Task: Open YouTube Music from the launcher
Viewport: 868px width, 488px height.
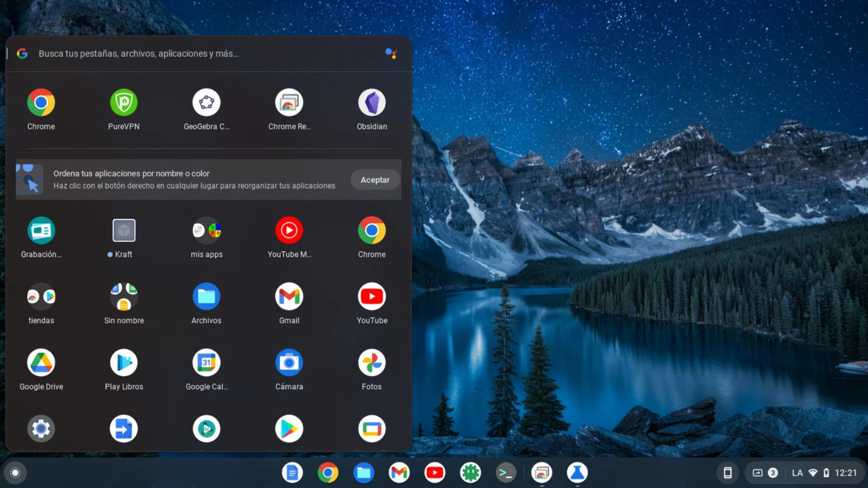Action: tap(289, 230)
